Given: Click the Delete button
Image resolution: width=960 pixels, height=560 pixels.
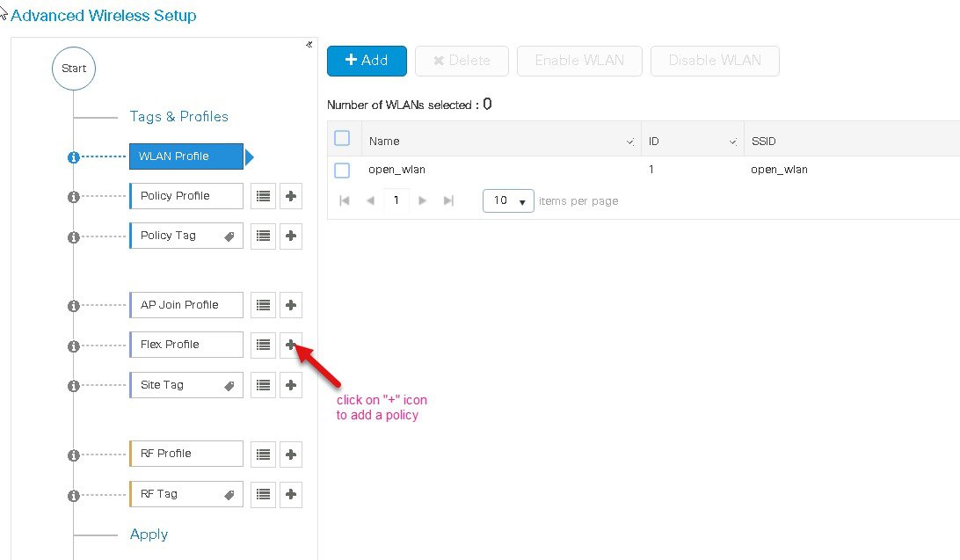Looking at the screenshot, I should pos(462,61).
